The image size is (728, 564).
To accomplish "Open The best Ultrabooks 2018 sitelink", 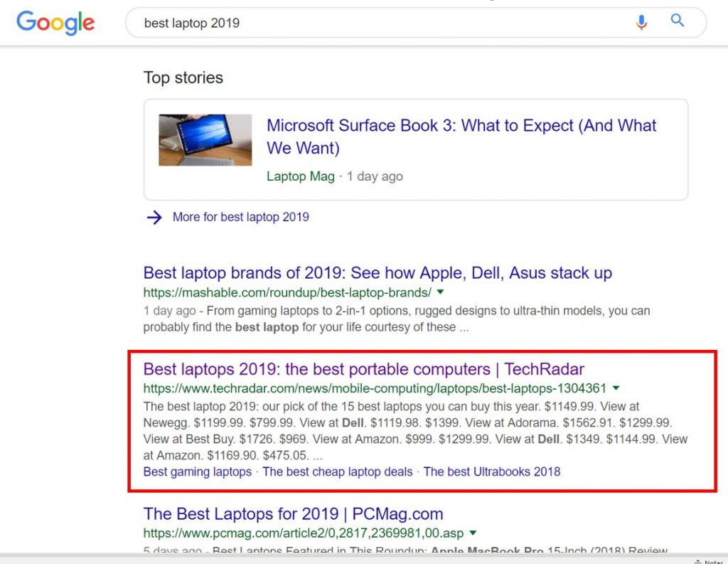I will pos(492,472).
